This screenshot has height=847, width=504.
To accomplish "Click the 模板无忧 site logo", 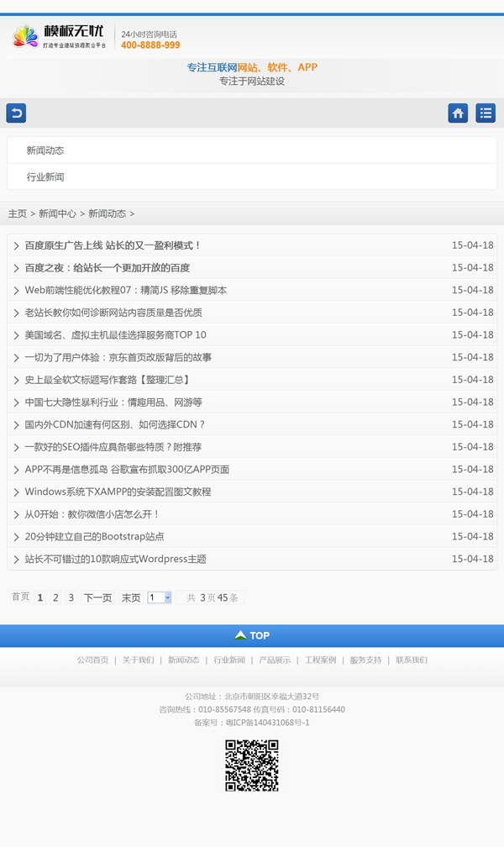I will pyautogui.click(x=60, y=37).
